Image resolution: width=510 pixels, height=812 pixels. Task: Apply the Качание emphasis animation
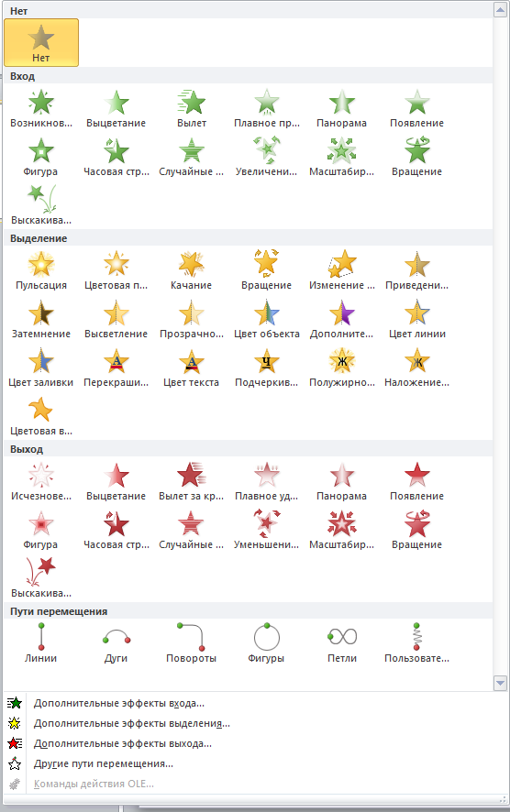point(191,271)
